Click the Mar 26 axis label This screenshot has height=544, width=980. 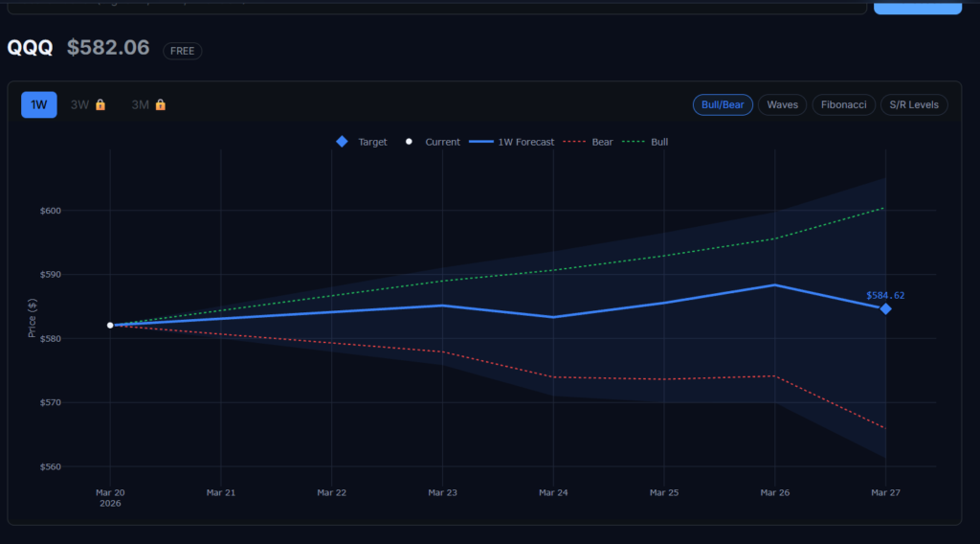pos(775,492)
